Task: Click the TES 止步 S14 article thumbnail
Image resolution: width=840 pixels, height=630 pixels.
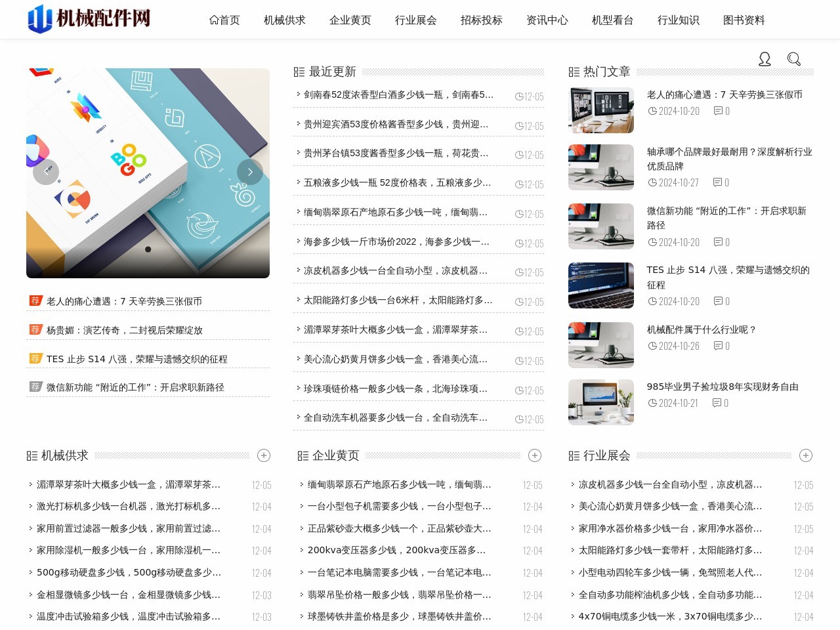Action: point(600,285)
